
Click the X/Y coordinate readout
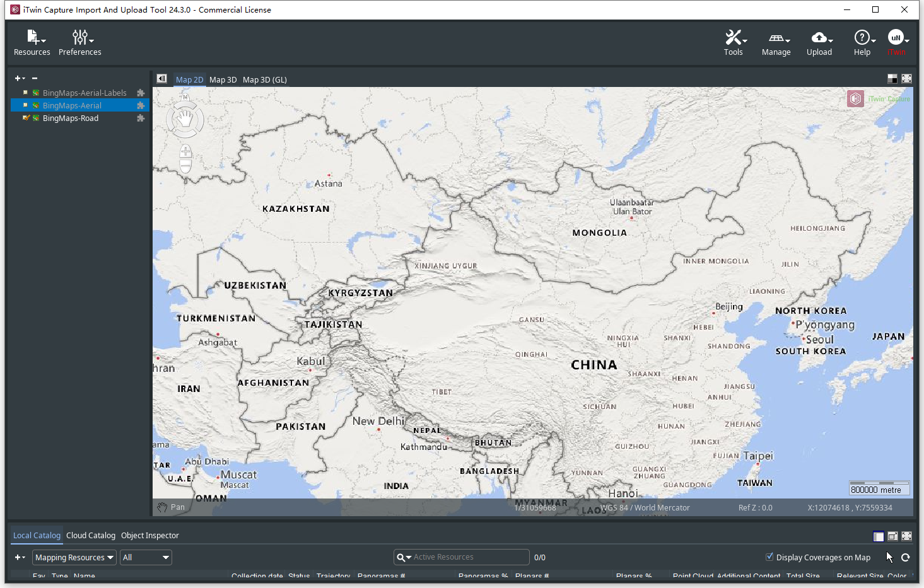850,508
